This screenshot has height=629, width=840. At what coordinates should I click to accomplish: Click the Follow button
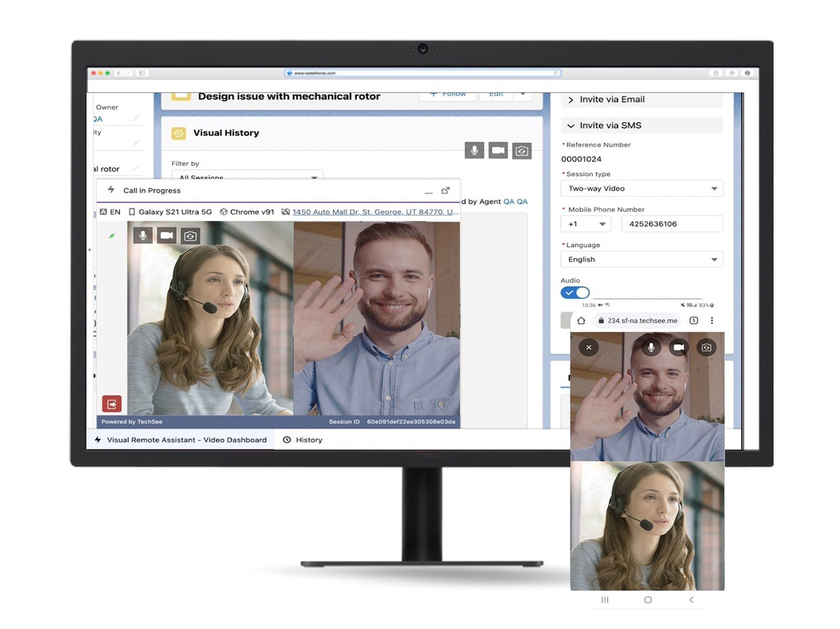click(x=448, y=94)
